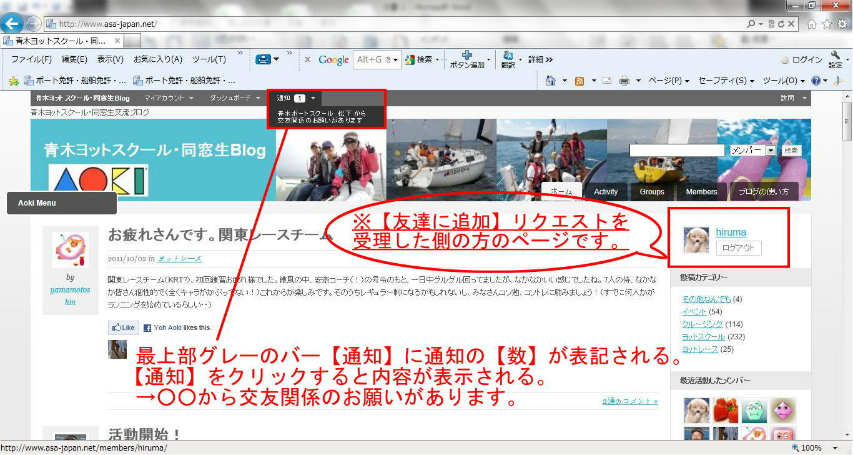
Task: Open the Google toolbar 設定 wrench
Action: (836, 59)
